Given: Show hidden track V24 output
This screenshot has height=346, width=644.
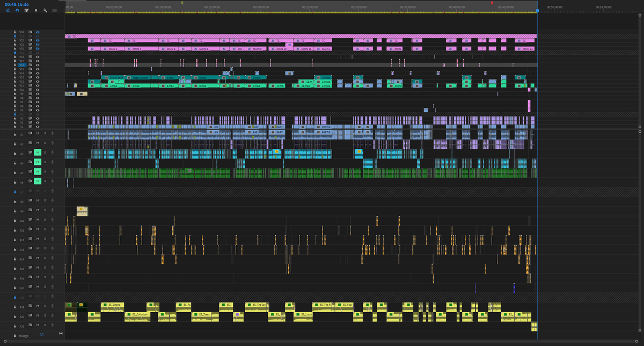Looking at the screenshot, I should (x=38, y=32).
